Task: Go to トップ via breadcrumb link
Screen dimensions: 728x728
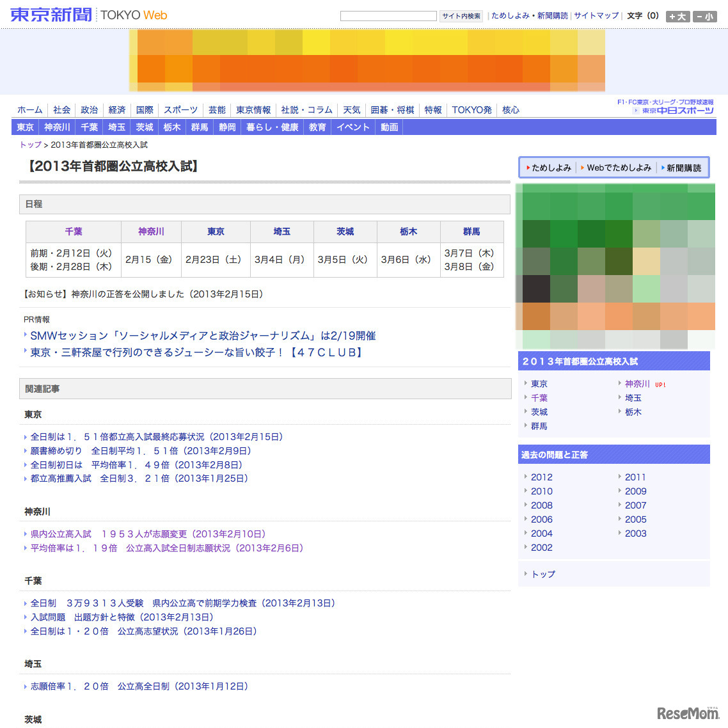Action: coord(30,145)
